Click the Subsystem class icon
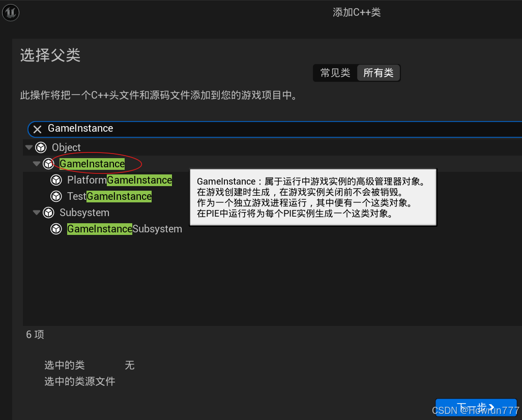 (x=49, y=213)
